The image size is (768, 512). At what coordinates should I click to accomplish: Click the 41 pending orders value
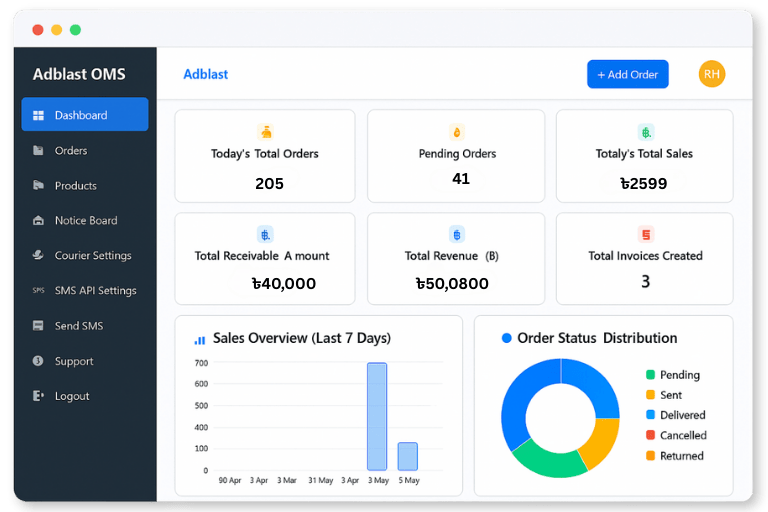461,178
